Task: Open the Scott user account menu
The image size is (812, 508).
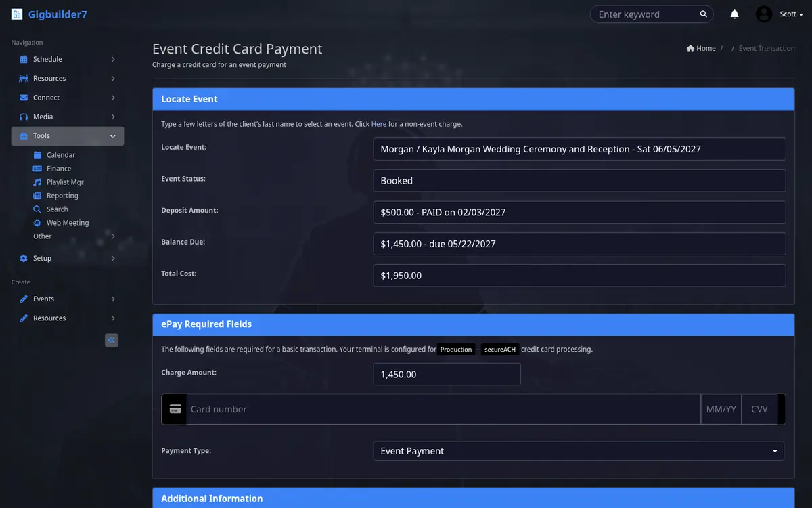Action: point(791,14)
